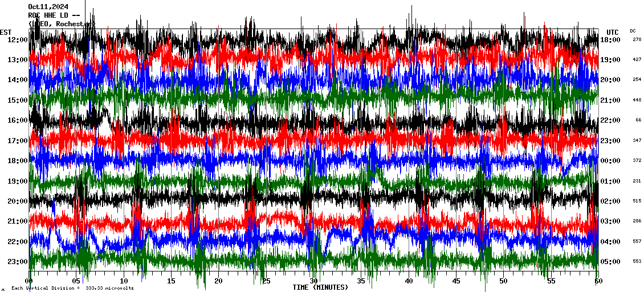
Task: Select the 20:00 EST row label
Action: [x=17, y=201]
